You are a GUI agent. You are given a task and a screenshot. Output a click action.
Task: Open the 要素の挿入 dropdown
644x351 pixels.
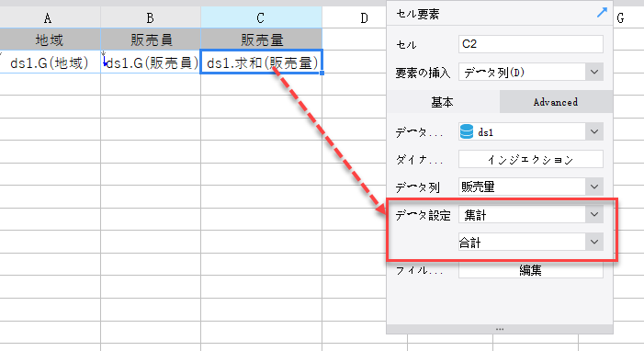point(594,73)
